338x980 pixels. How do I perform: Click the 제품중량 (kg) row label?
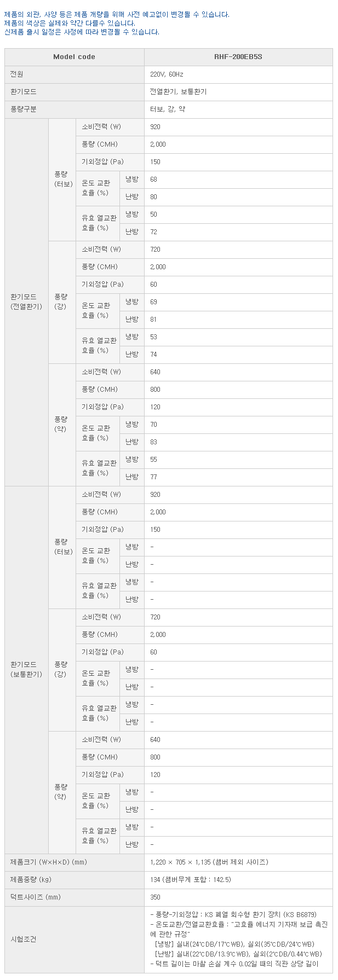(x=31, y=880)
